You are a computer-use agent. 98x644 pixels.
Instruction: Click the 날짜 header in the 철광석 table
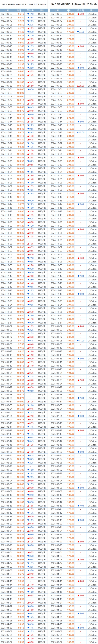click(7, 10)
